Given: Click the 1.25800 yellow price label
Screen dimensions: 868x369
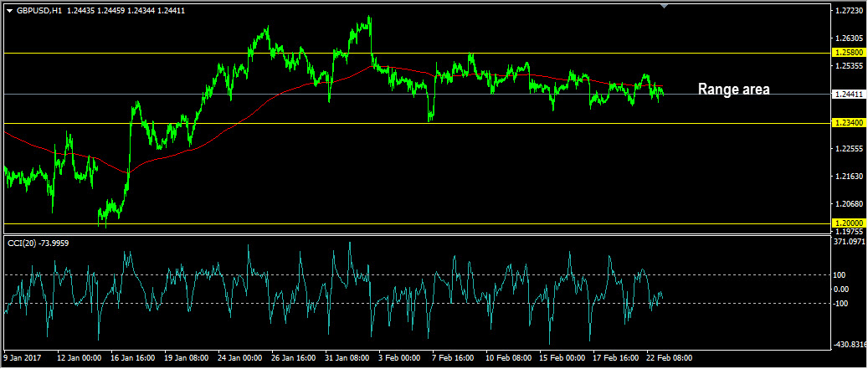Looking at the screenshot, I should 848,53.
